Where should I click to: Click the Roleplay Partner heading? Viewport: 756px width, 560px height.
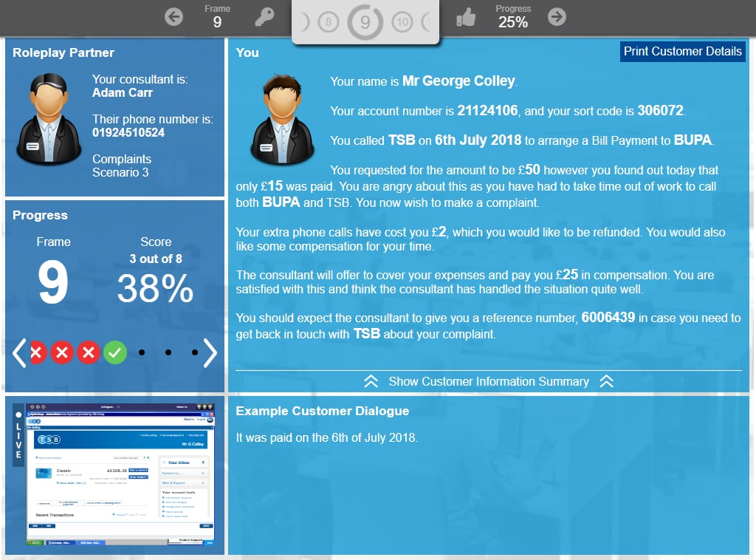coord(63,52)
